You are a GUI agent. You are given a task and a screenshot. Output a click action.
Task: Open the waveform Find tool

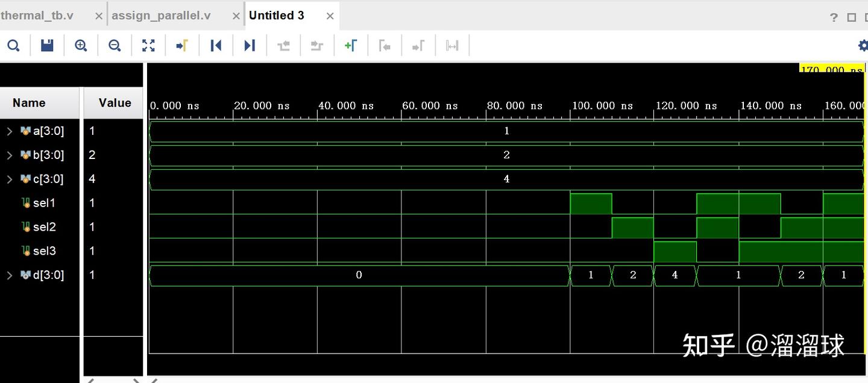(13, 45)
